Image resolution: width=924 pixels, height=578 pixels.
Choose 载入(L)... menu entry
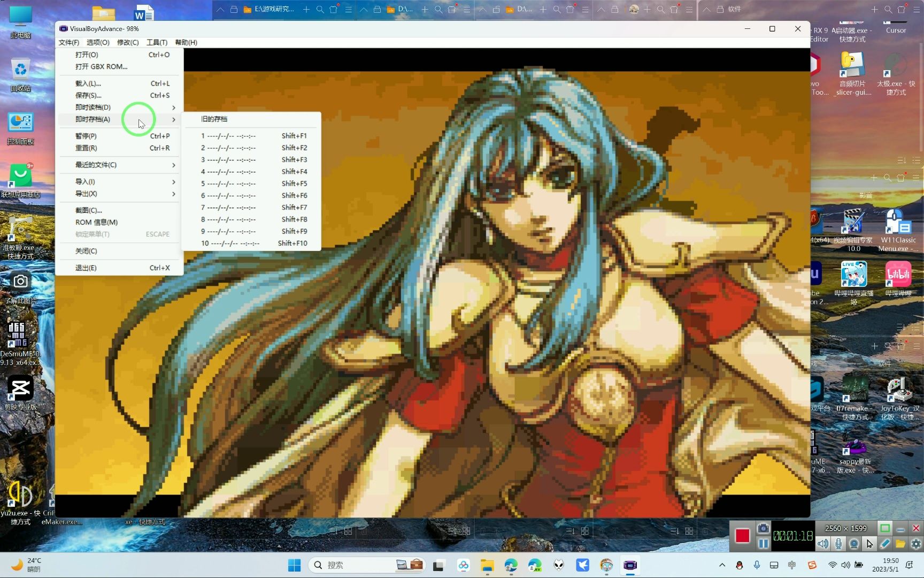tap(119, 83)
